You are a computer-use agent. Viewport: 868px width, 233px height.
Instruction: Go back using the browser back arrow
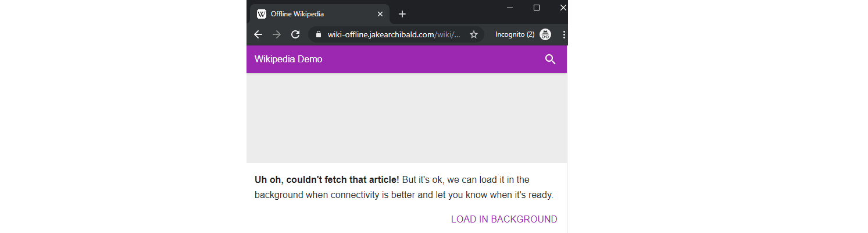click(x=258, y=34)
